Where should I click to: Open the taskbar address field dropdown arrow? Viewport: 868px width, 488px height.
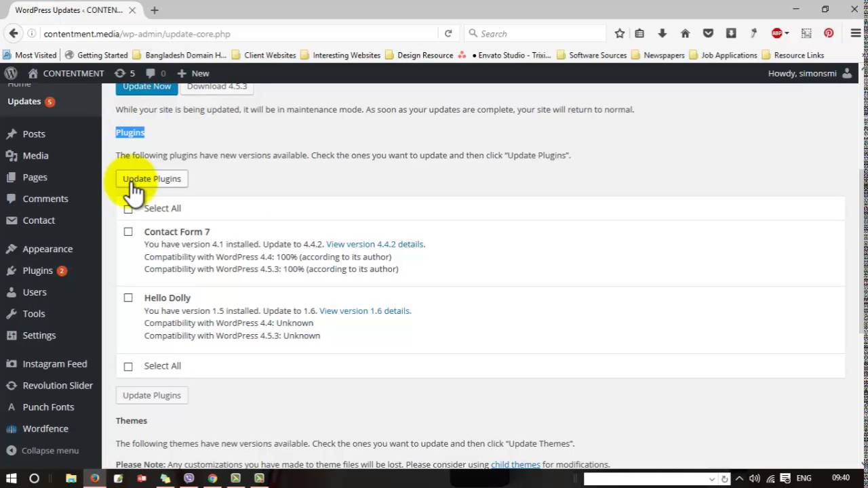coord(711,479)
